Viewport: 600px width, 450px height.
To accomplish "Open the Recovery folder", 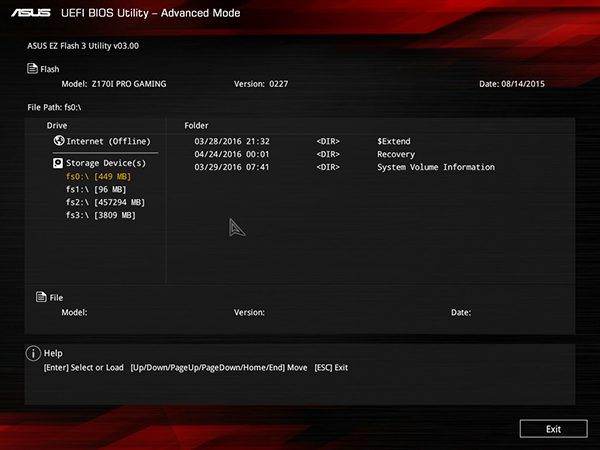I will (x=396, y=154).
